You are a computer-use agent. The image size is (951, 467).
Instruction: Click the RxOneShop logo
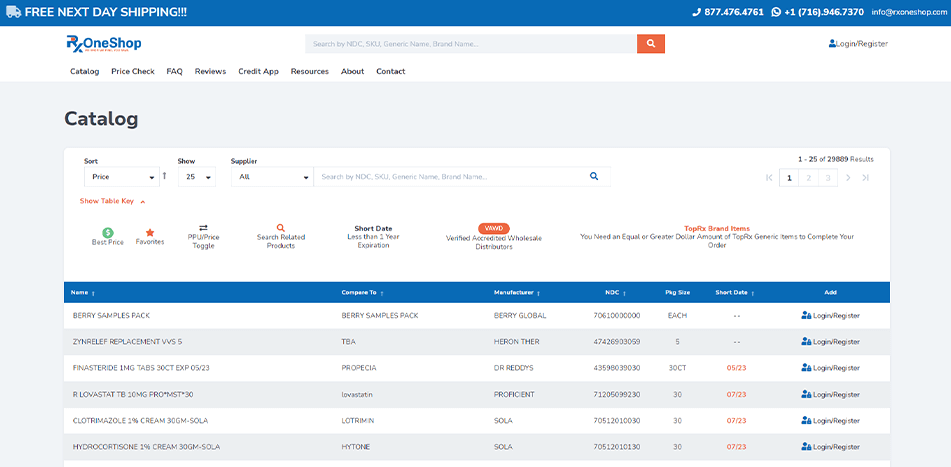104,44
